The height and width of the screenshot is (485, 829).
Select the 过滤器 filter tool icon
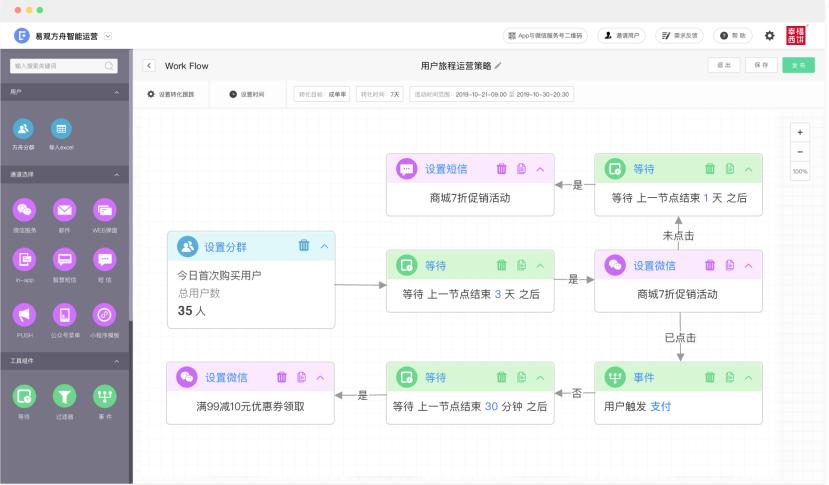point(64,396)
